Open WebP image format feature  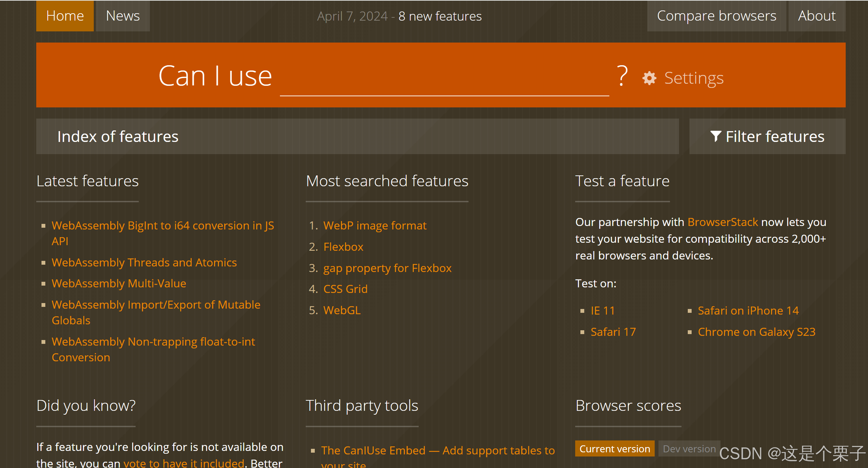pos(375,226)
